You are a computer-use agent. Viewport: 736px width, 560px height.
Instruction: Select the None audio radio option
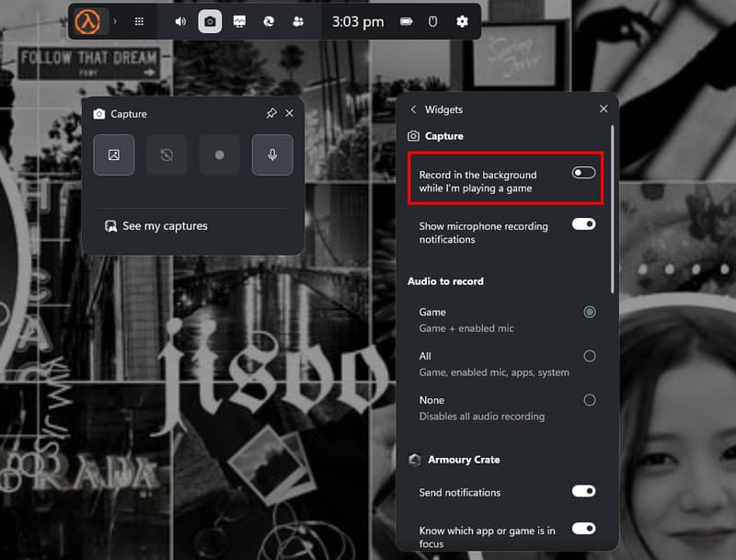click(590, 400)
